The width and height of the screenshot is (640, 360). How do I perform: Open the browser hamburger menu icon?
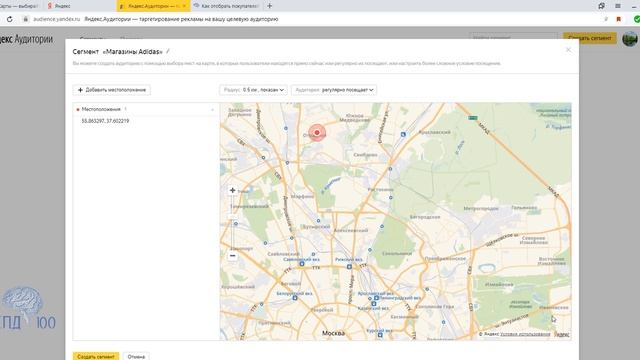618,6
